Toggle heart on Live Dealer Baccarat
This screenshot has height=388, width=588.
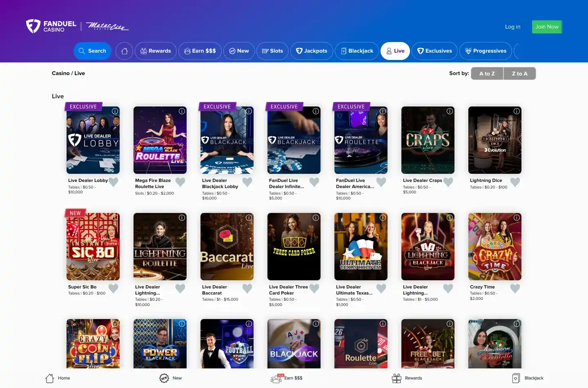coord(247,288)
